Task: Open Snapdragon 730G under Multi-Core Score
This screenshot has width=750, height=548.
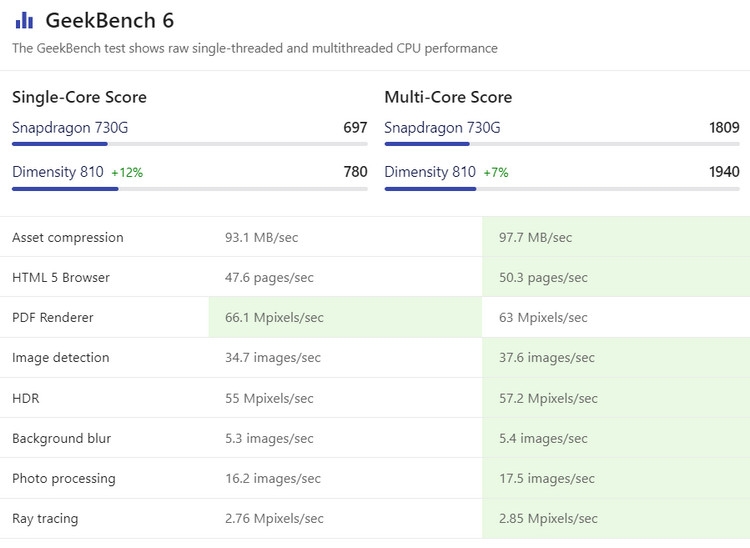Action: [x=442, y=128]
